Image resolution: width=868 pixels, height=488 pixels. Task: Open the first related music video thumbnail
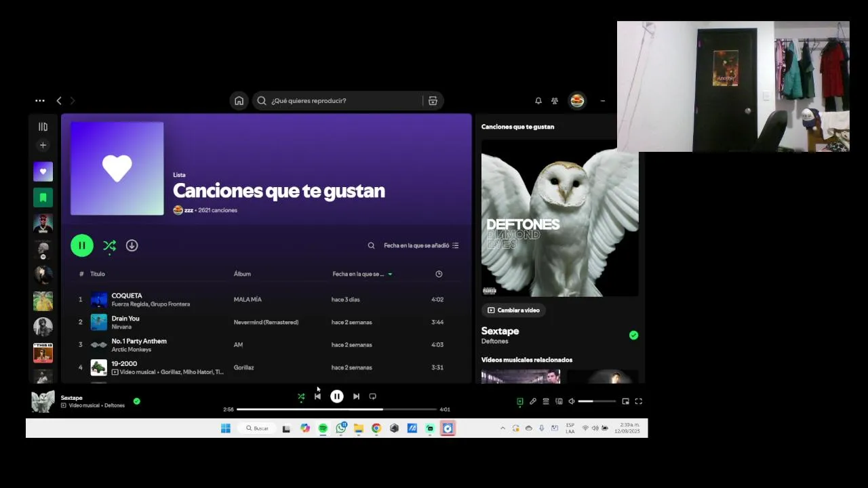pyautogui.click(x=521, y=376)
